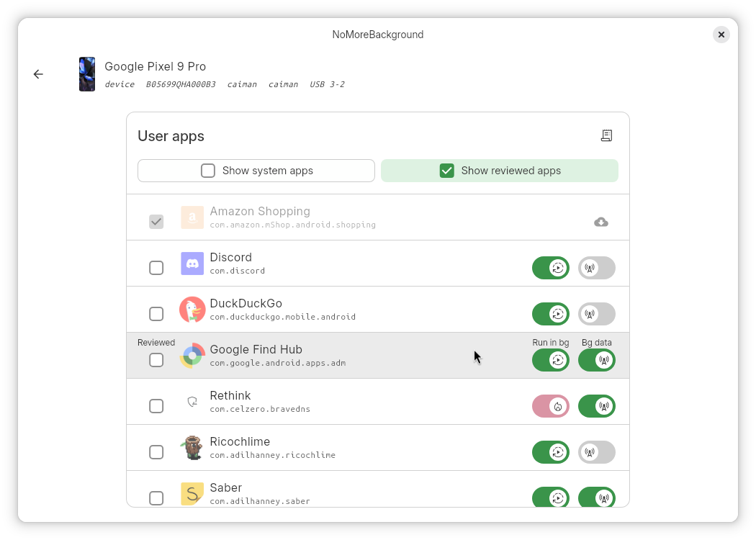The height and width of the screenshot is (540, 756).
Task: Uncheck Show reviewed apps
Action: pos(500,171)
